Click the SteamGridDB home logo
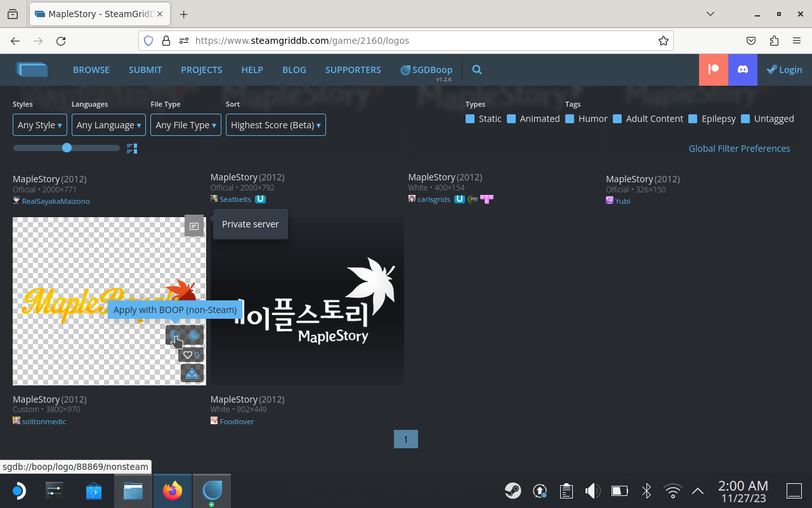Screen dimensions: 812x508 (32, 69)
